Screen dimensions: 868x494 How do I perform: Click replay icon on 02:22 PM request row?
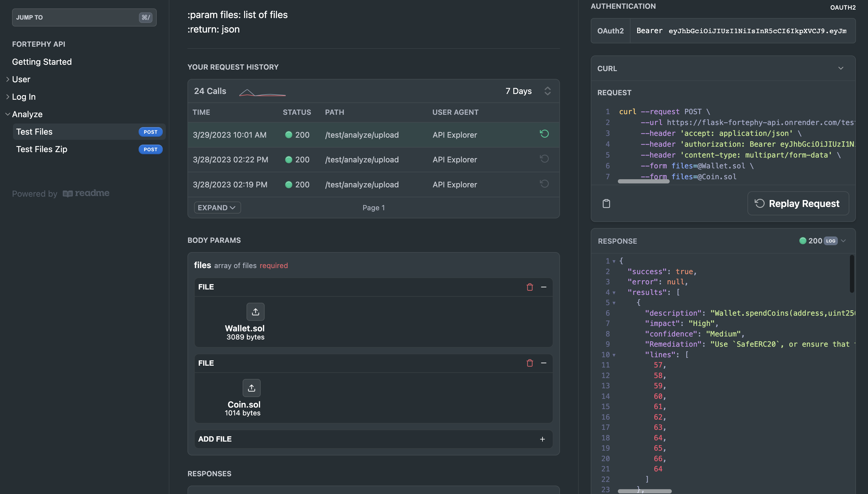(x=544, y=159)
